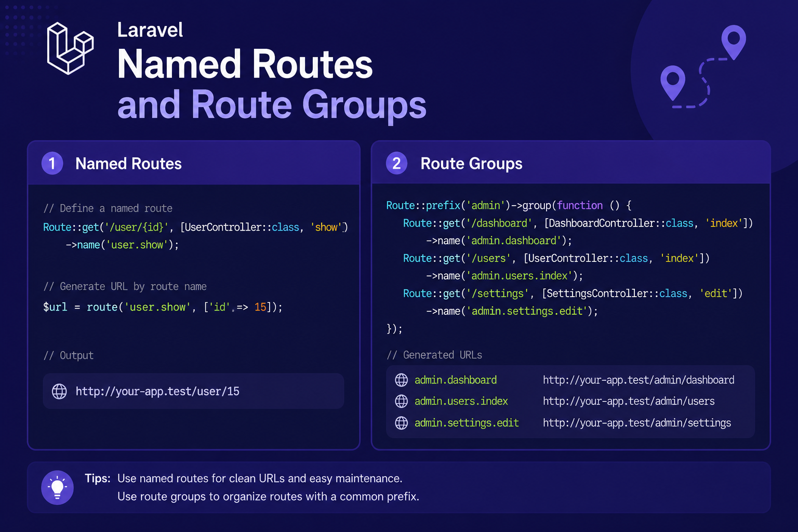Click the "Laravel" title text
The height and width of the screenshot is (532, 798).
(x=150, y=30)
